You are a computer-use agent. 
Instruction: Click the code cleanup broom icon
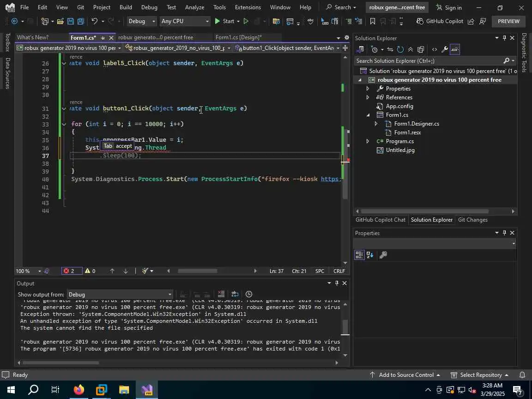point(145,271)
